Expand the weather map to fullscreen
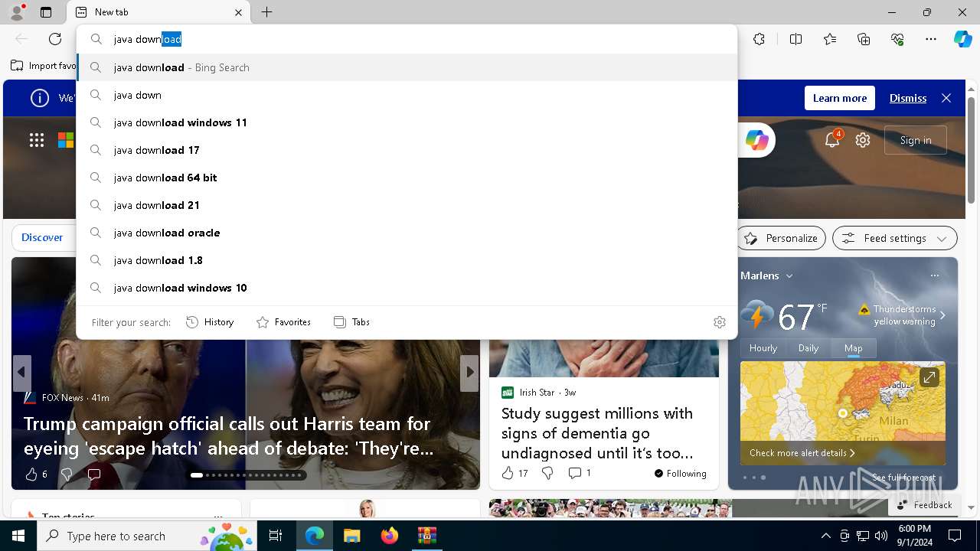 (929, 377)
